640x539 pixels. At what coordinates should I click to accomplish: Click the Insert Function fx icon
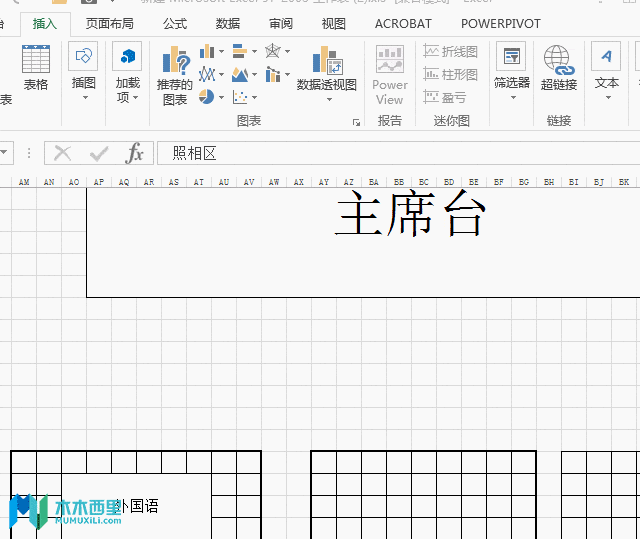pos(135,153)
